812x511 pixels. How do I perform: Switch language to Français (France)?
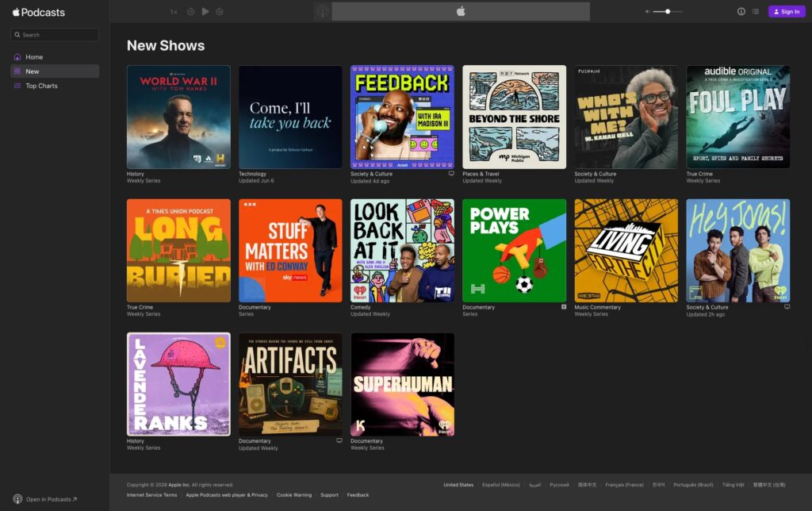pyautogui.click(x=625, y=485)
